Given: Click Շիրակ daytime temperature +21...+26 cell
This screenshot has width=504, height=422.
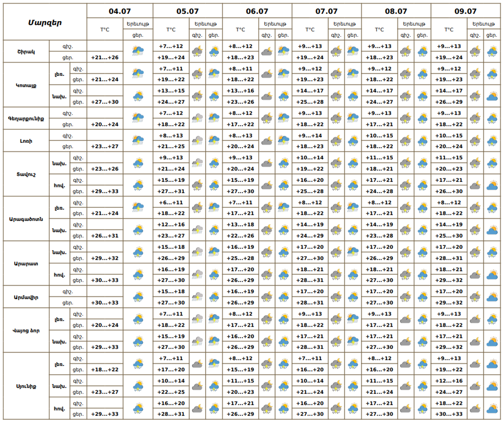Looking at the screenshot, I should pyautogui.click(x=105, y=57).
